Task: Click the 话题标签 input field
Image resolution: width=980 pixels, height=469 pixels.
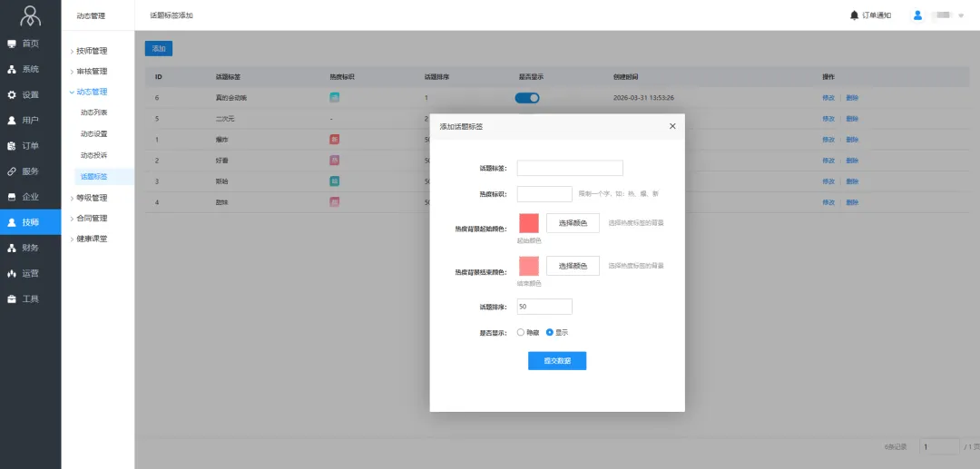Action: pos(570,168)
